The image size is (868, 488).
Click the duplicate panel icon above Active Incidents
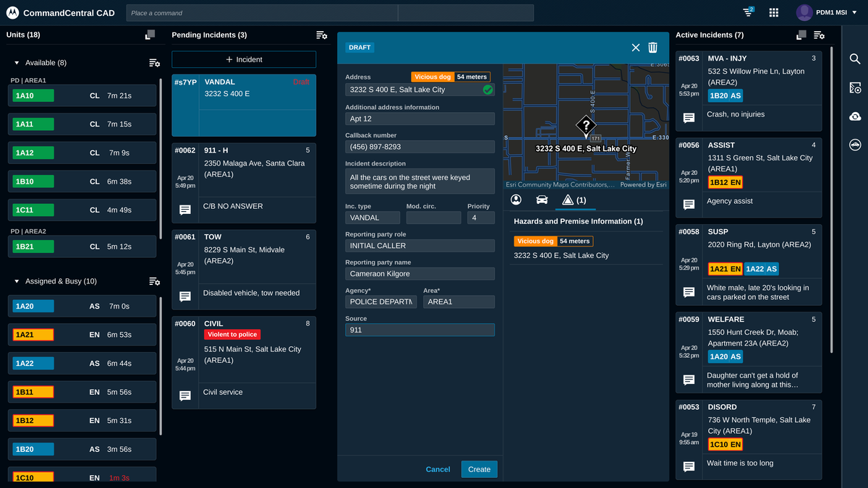[x=801, y=34]
